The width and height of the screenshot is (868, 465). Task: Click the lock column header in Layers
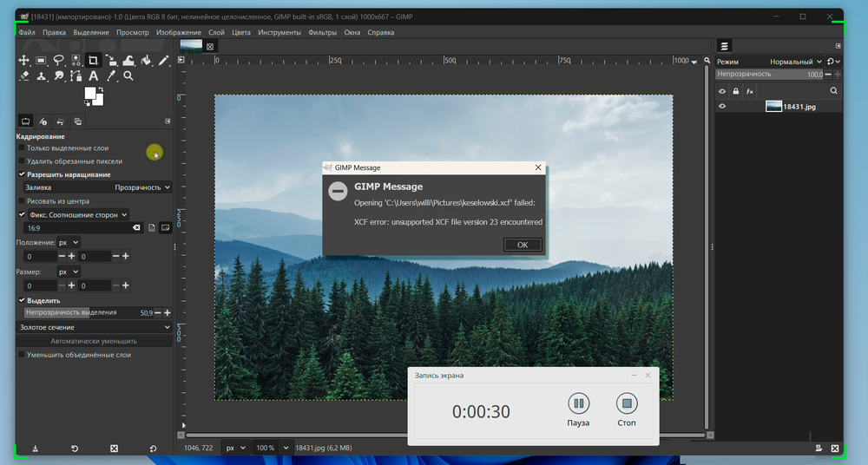coord(736,91)
